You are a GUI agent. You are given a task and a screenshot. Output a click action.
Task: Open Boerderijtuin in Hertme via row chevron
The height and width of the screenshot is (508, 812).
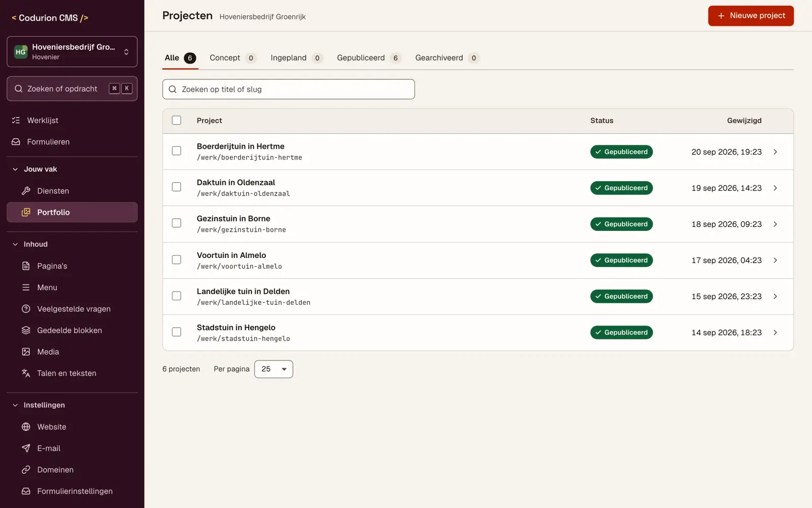[x=775, y=152]
